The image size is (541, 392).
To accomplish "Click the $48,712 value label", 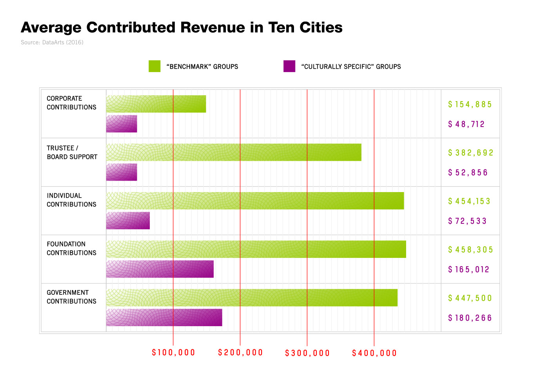I will [466, 124].
